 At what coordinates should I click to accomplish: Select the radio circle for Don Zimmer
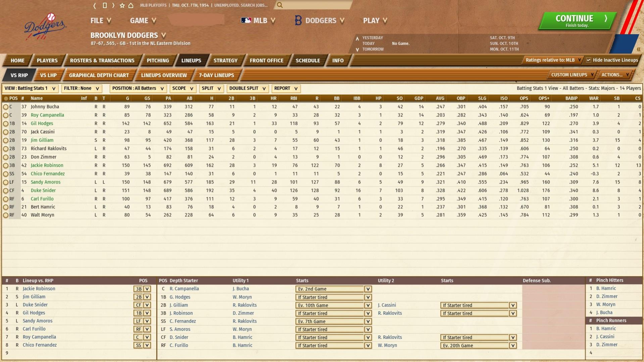point(6,157)
